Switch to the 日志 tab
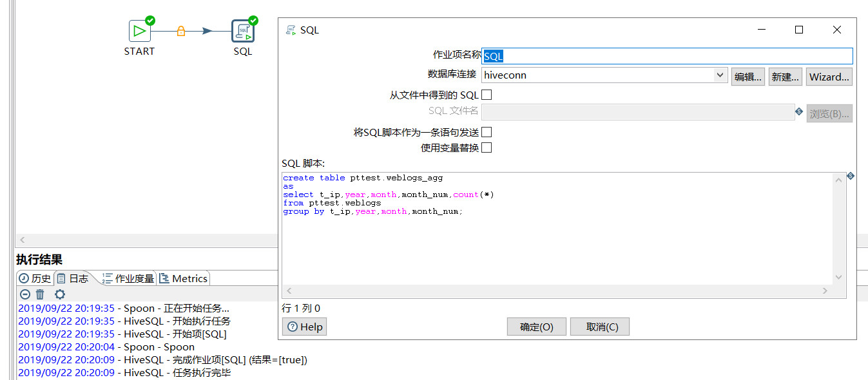Viewport: 868px width, 380px height. pos(73,278)
